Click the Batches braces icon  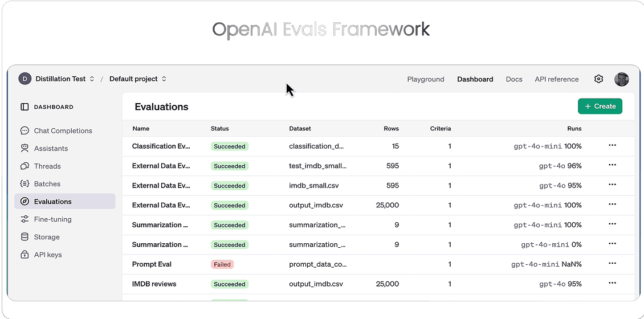[x=25, y=183]
